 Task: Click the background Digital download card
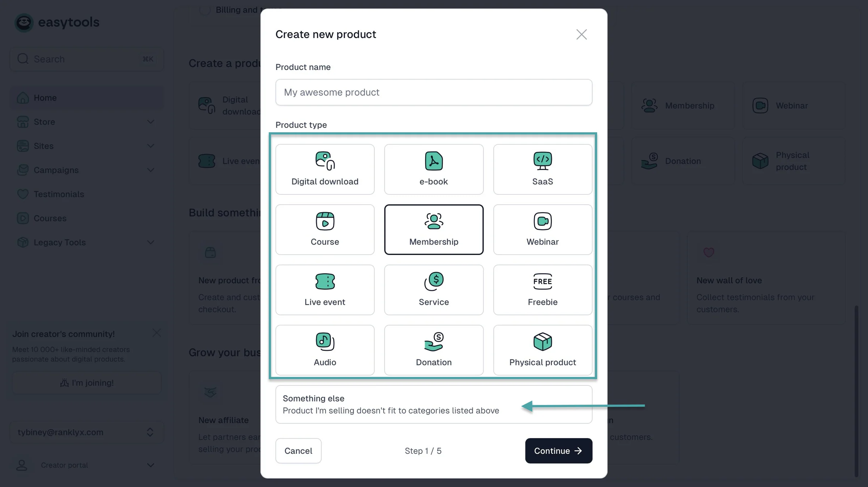click(225, 106)
